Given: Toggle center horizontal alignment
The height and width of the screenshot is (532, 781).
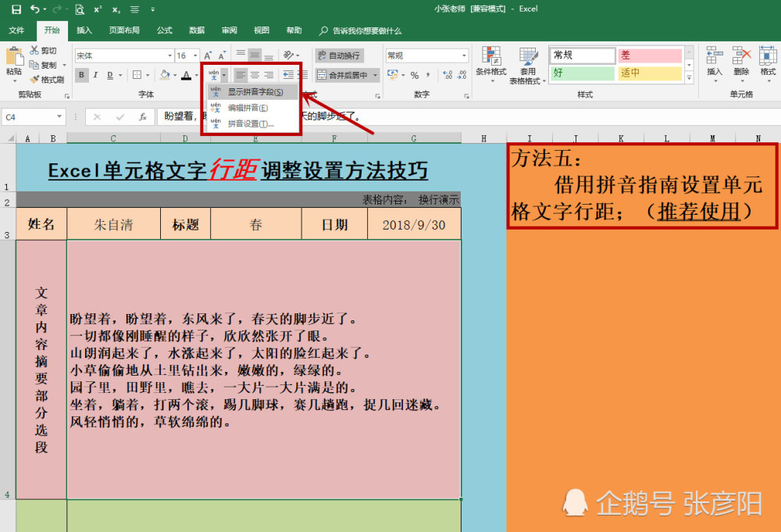Looking at the screenshot, I should pos(255,75).
